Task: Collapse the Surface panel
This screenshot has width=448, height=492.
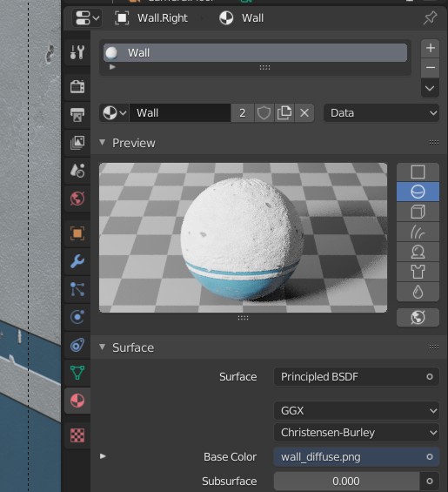Action: pyautogui.click(x=102, y=347)
